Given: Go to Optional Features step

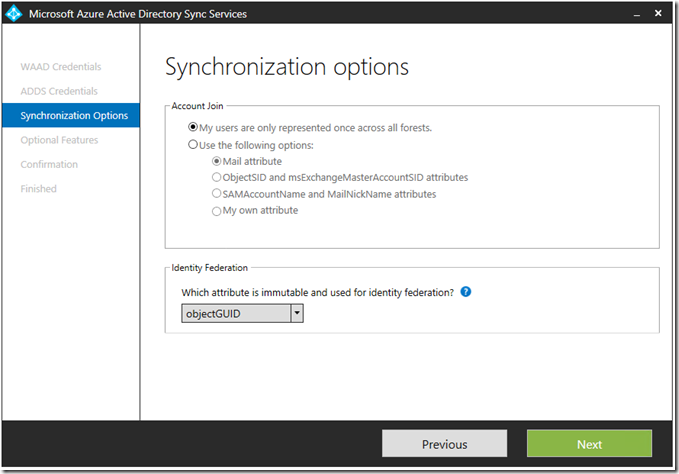Looking at the screenshot, I should point(59,140).
